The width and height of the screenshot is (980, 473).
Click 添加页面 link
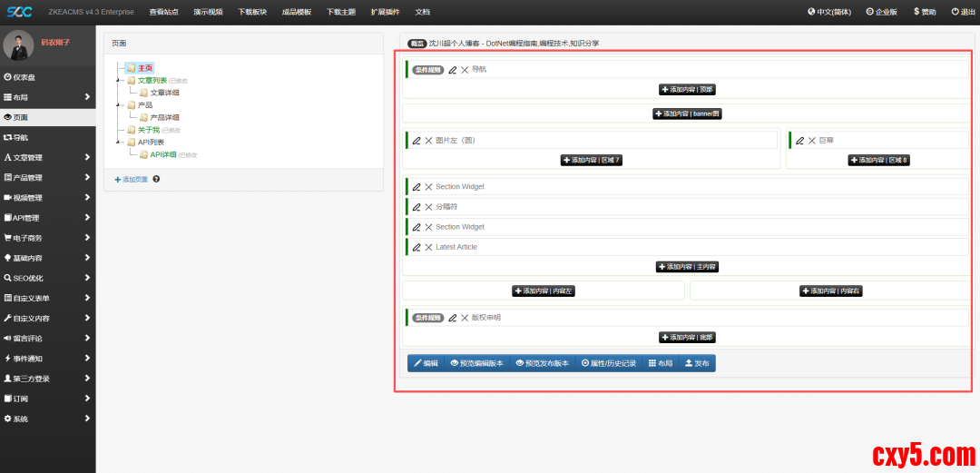point(132,180)
